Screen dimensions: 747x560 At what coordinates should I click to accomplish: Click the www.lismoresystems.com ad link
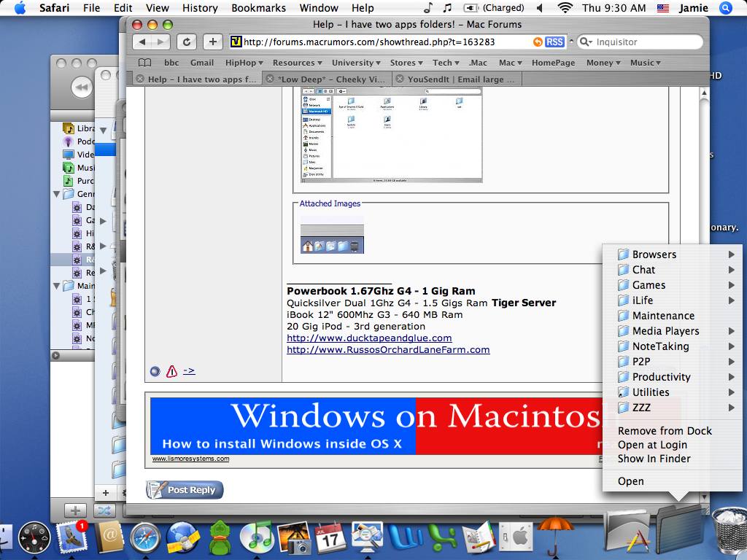pyautogui.click(x=190, y=459)
